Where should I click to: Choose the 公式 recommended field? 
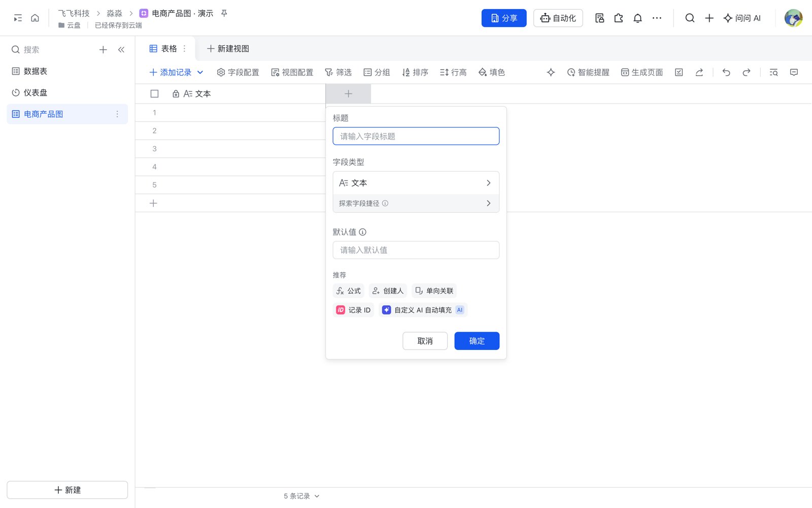click(x=348, y=291)
